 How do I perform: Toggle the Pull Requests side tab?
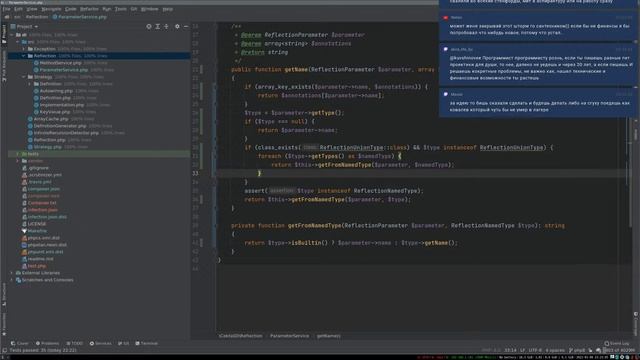point(4,67)
